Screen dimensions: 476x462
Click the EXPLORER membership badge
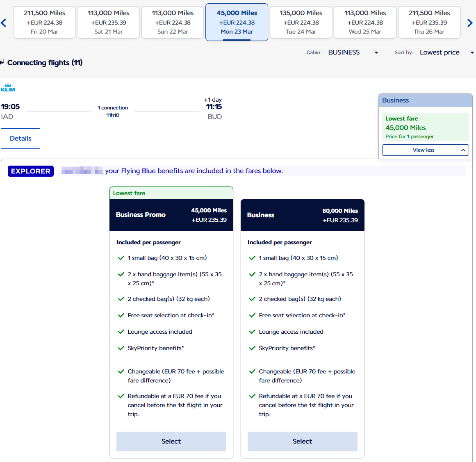point(31,171)
